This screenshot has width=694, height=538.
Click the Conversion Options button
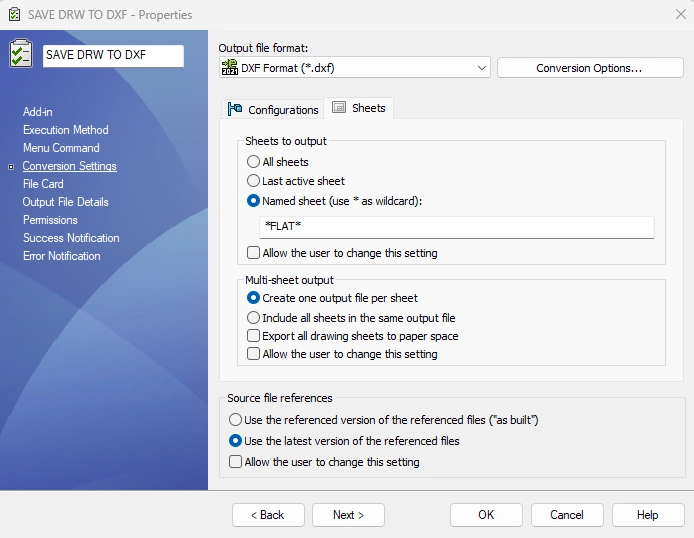click(590, 68)
